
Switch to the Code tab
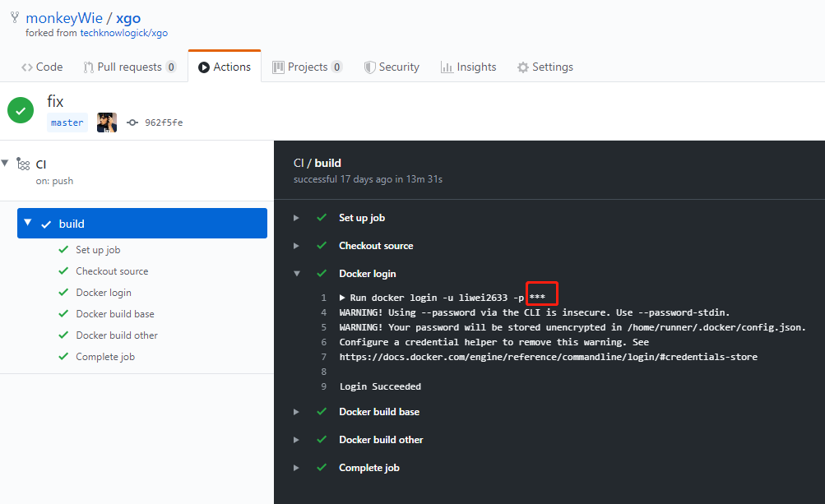coord(42,67)
